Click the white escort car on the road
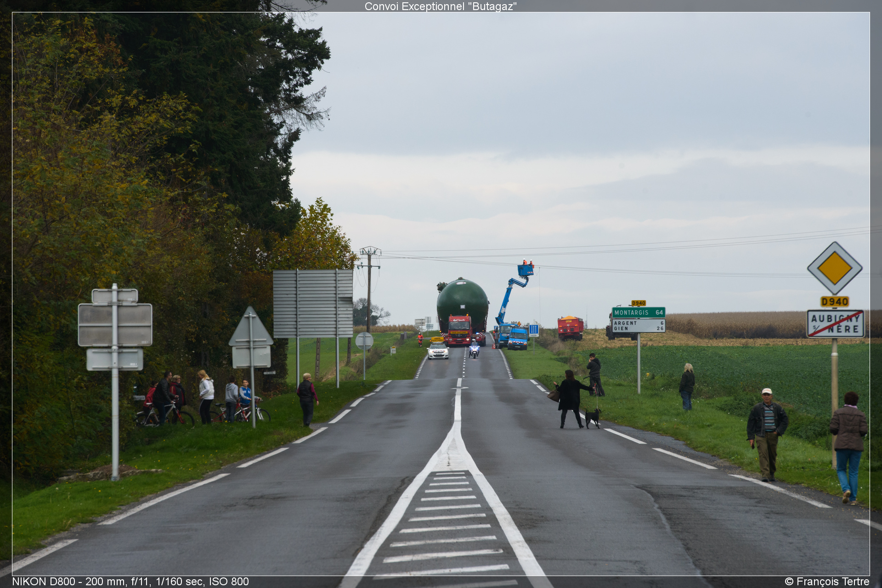Viewport: 882px width, 588px height. pos(438,351)
